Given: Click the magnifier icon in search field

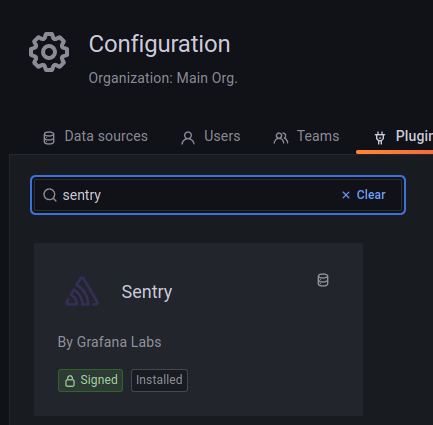Looking at the screenshot, I should tap(50, 195).
